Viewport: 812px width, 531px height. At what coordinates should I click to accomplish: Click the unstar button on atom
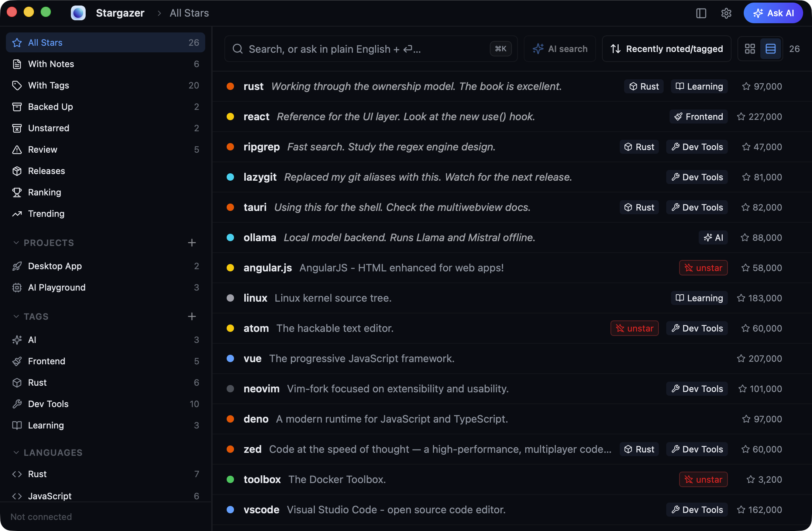coord(634,328)
